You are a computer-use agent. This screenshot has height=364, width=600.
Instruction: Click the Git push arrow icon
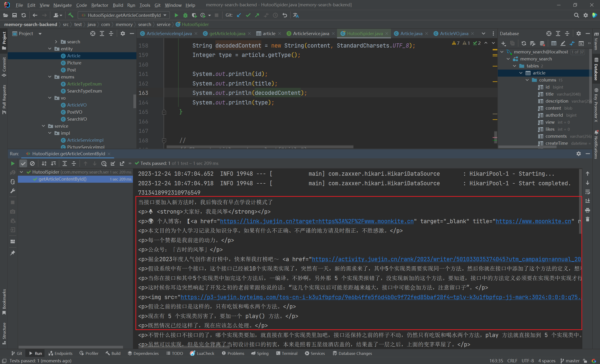tap(257, 15)
